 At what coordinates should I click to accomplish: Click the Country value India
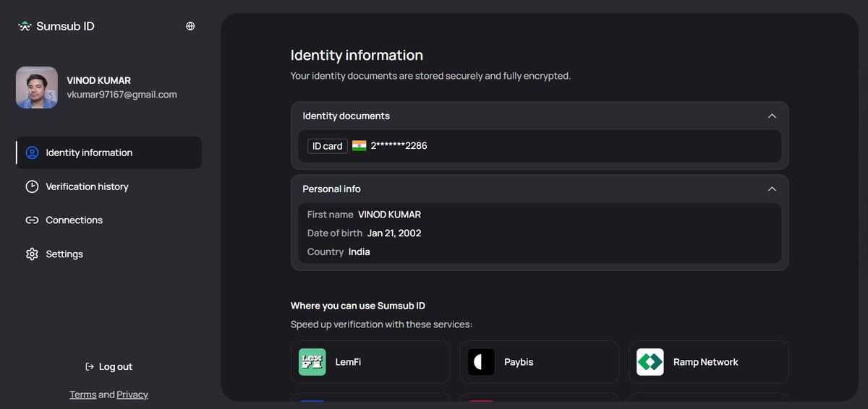tap(359, 252)
